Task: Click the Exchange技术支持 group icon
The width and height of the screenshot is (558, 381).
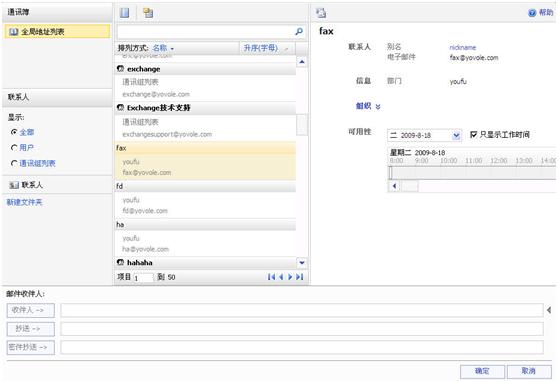Action: [120, 107]
